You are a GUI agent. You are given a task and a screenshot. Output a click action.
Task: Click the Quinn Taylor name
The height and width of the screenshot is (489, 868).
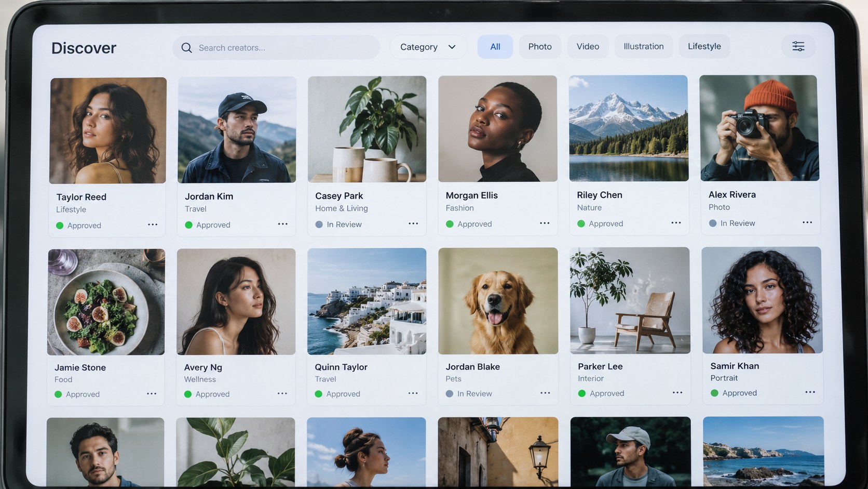[x=341, y=367]
